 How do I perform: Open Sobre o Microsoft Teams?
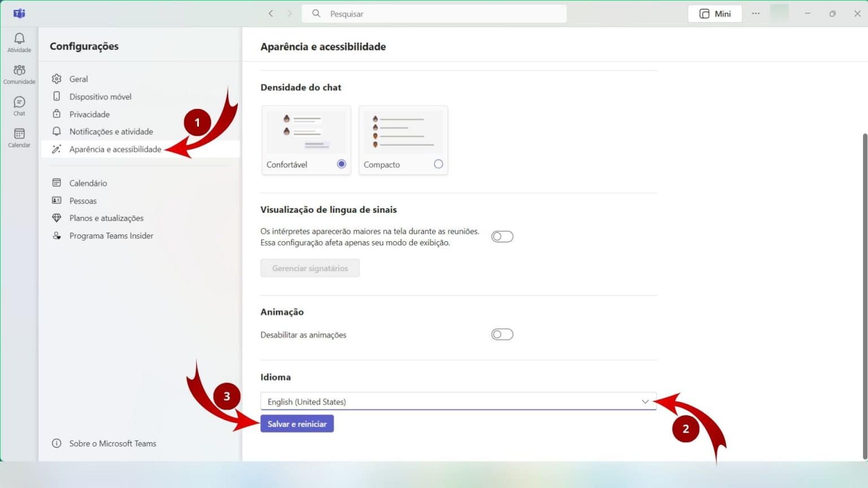tap(112, 443)
